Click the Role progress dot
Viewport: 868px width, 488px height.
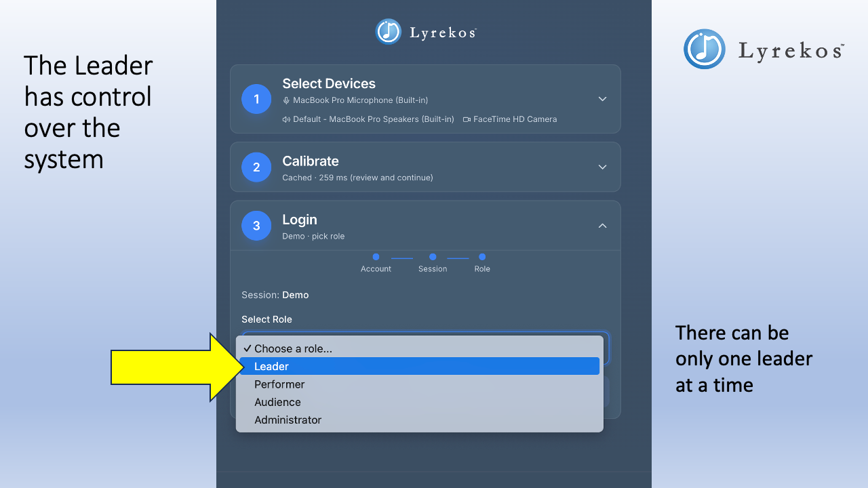coord(482,257)
